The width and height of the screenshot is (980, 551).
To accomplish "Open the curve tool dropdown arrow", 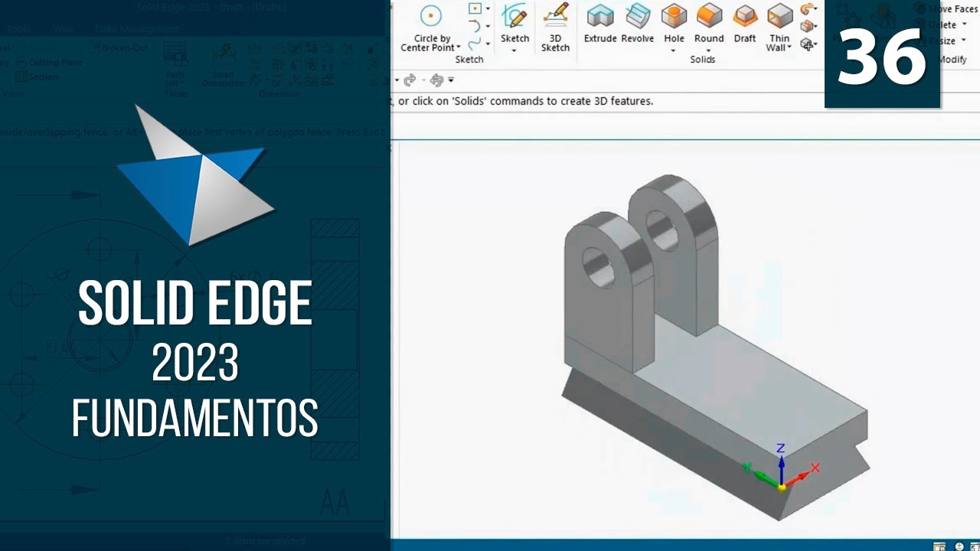I will pos(488,44).
